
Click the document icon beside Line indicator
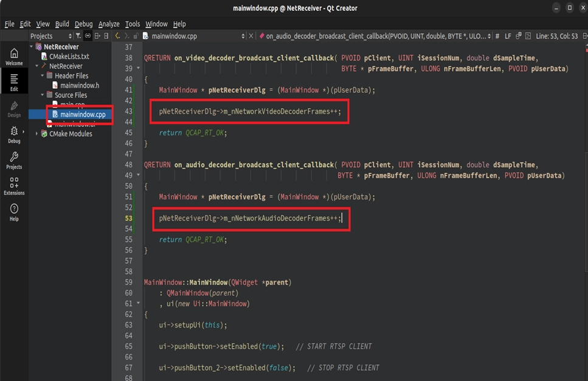coord(528,36)
